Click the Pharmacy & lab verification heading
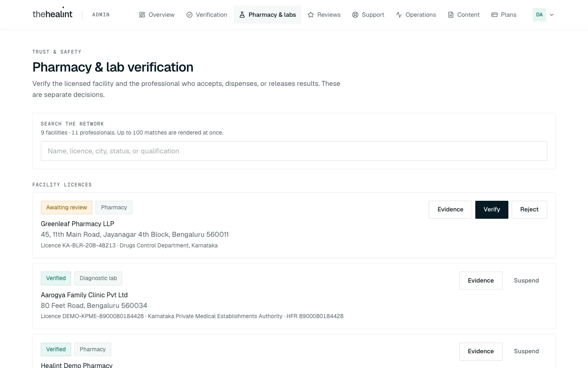 [x=113, y=67]
